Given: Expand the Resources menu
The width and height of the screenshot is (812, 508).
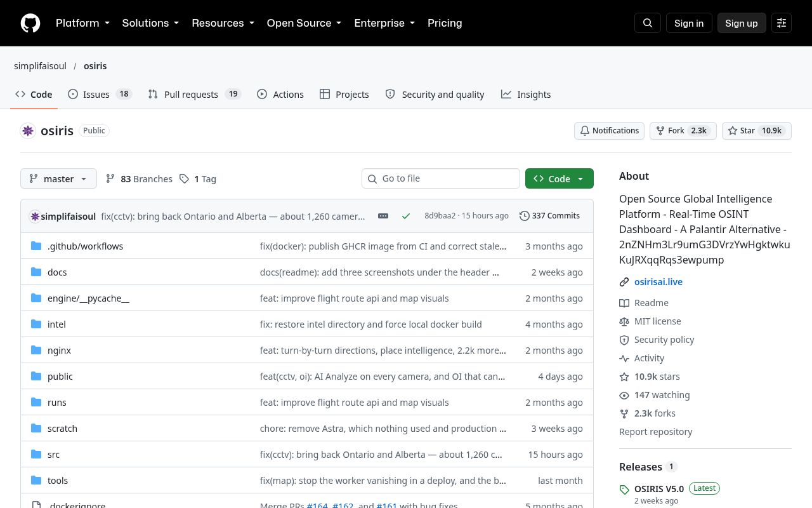Looking at the screenshot, I should point(223,23).
